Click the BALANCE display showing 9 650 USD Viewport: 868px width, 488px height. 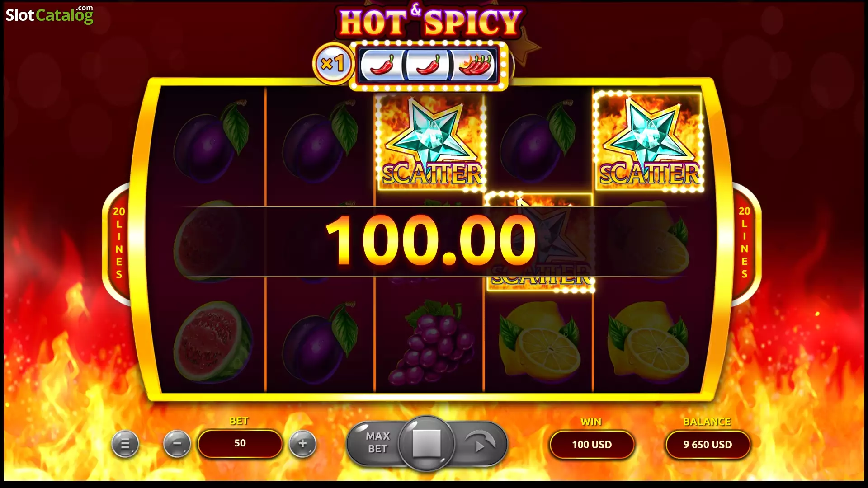click(x=708, y=445)
